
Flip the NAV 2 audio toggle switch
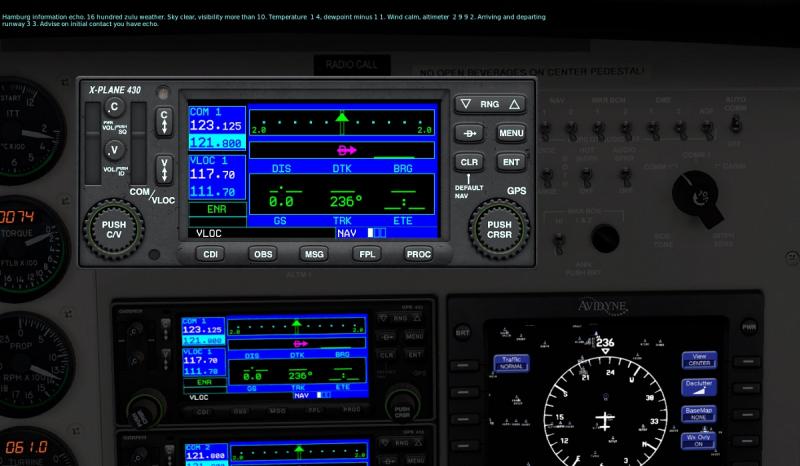tap(572, 130)
